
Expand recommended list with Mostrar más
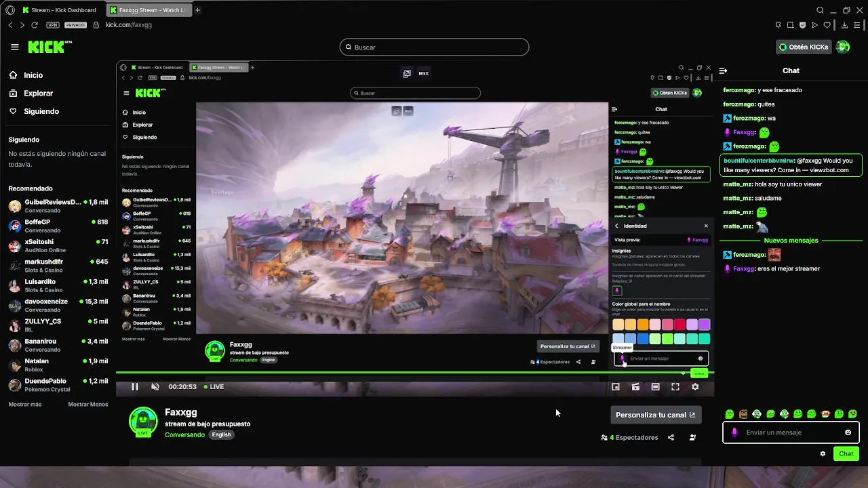coord(25,404)
